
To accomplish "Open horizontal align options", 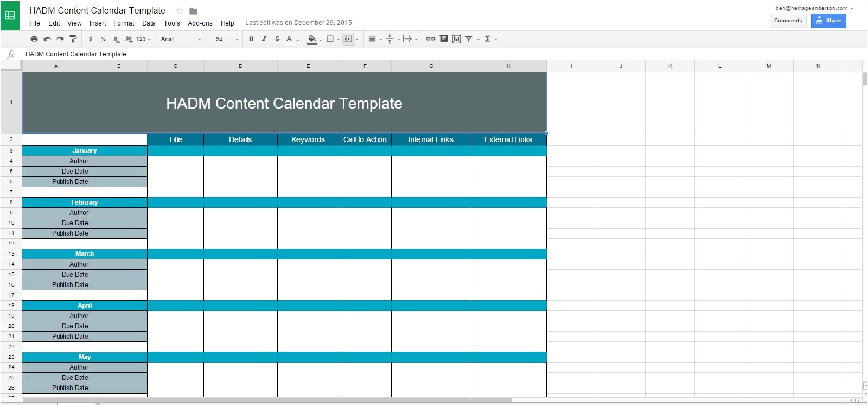I will tap(374, 39).
